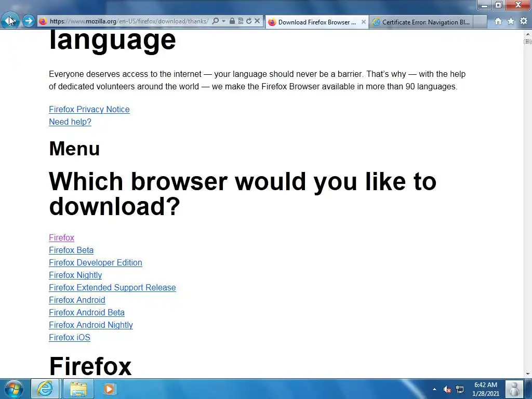This screenshot has height=399, width=532.
Task: Open the address bar autocomplete dropdown arrow
Action: (x=223, y=21)
